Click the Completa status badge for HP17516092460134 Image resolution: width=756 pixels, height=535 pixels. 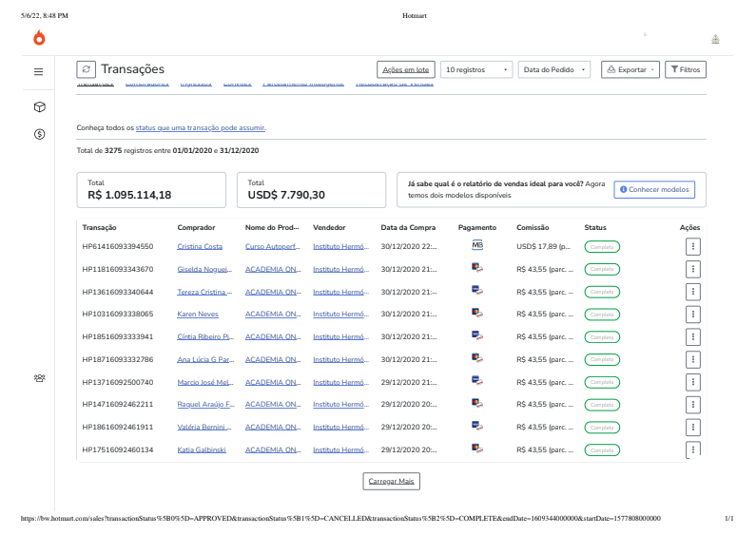coord(602,450)
